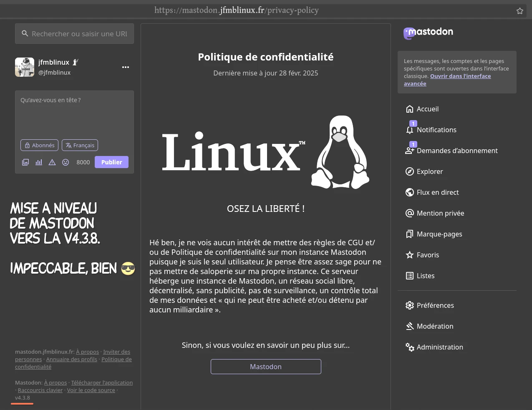The image size is (532, 410).
Task: Click the v4.3.8 version text
Action: (x=23, y=398)
